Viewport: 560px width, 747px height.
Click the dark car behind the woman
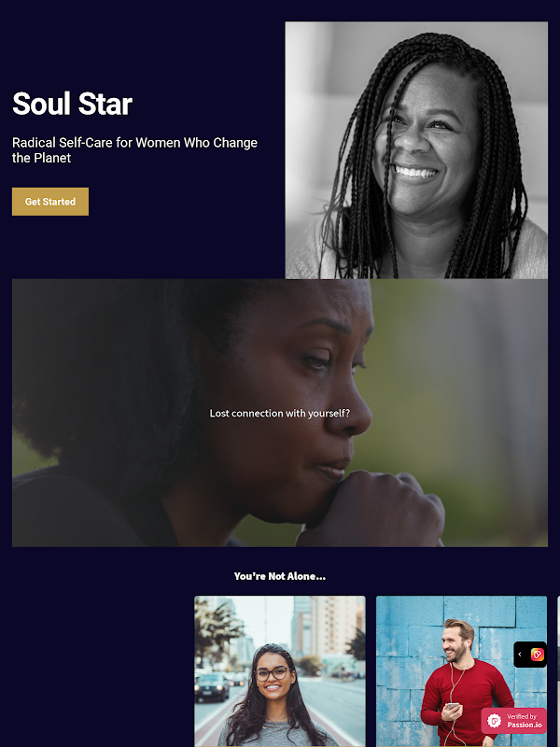(x=212, y=686)
